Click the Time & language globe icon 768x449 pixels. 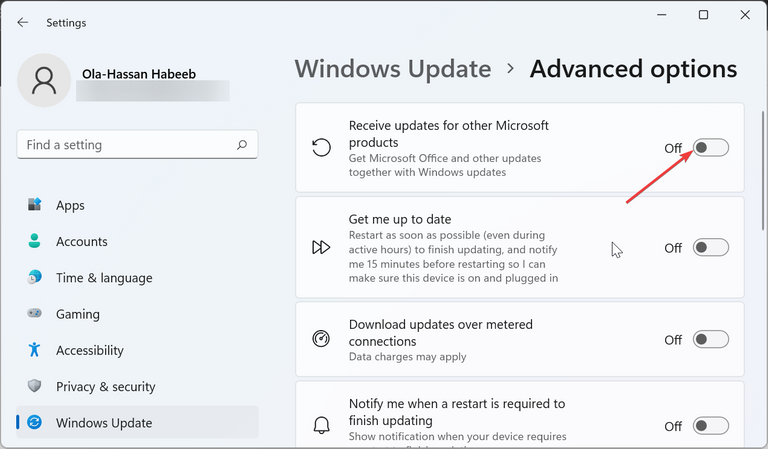click(x=34, y=277)
